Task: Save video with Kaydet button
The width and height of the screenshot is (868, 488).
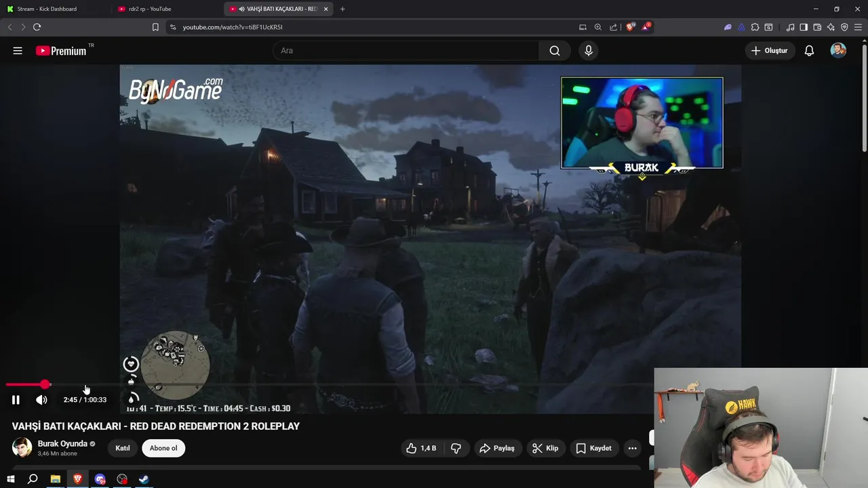Action: click(593, 448)
